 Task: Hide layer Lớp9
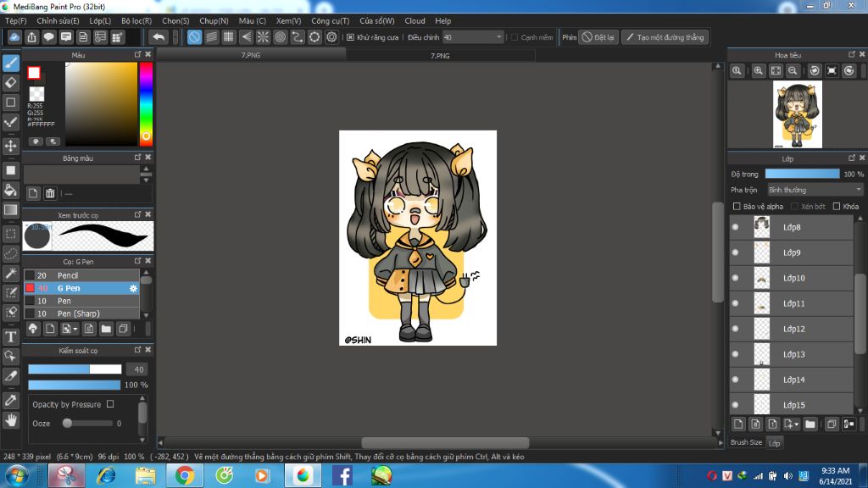click(735, 252)
